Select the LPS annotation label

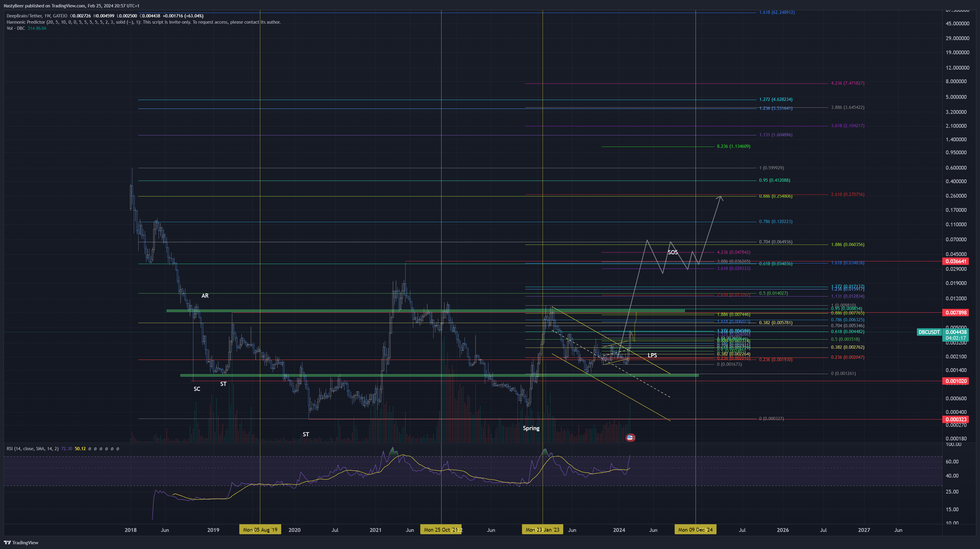(x=652, y=355)
